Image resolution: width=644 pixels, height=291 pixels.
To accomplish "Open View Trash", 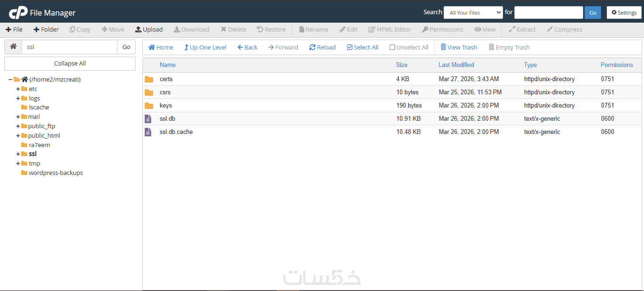I will coord(459,47).
